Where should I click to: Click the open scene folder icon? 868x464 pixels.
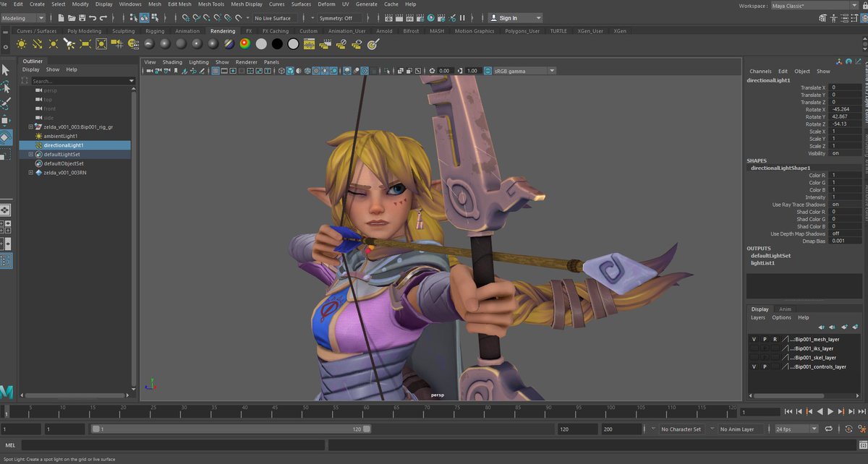pos(72,17)
